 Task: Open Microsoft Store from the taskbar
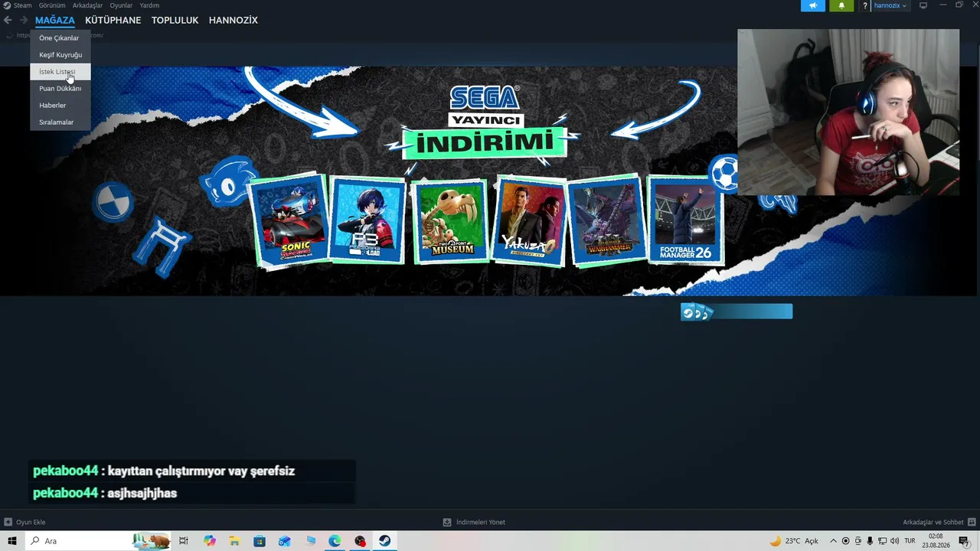pos(260,541)
